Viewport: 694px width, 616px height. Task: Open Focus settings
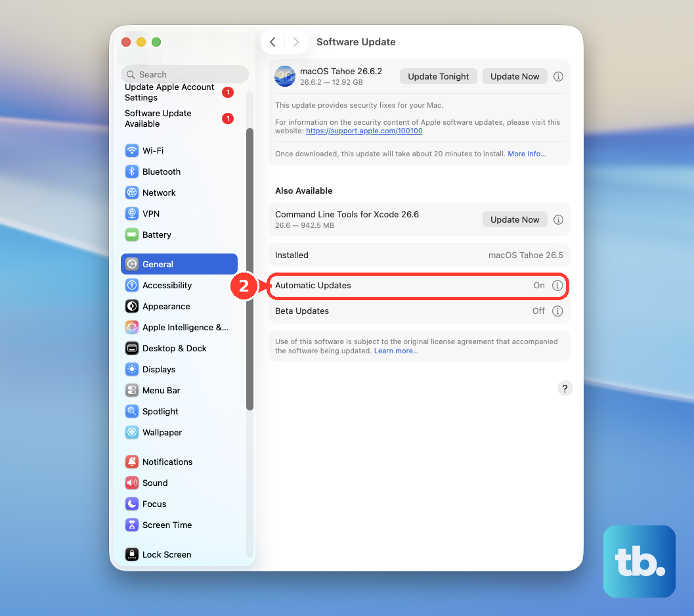coord(179,504)
